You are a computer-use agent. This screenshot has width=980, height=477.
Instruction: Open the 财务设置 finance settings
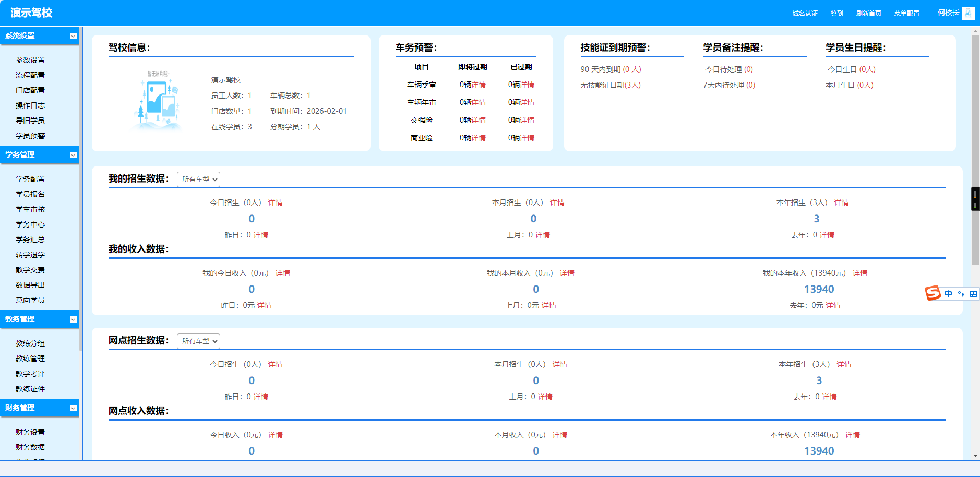click(x=30, y=432)
